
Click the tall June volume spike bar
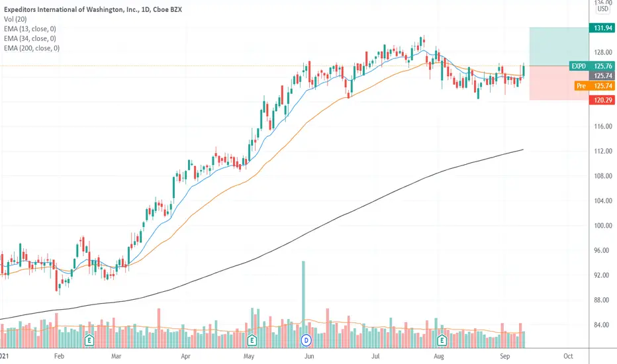pyautogui.click(x=303, y=304)
